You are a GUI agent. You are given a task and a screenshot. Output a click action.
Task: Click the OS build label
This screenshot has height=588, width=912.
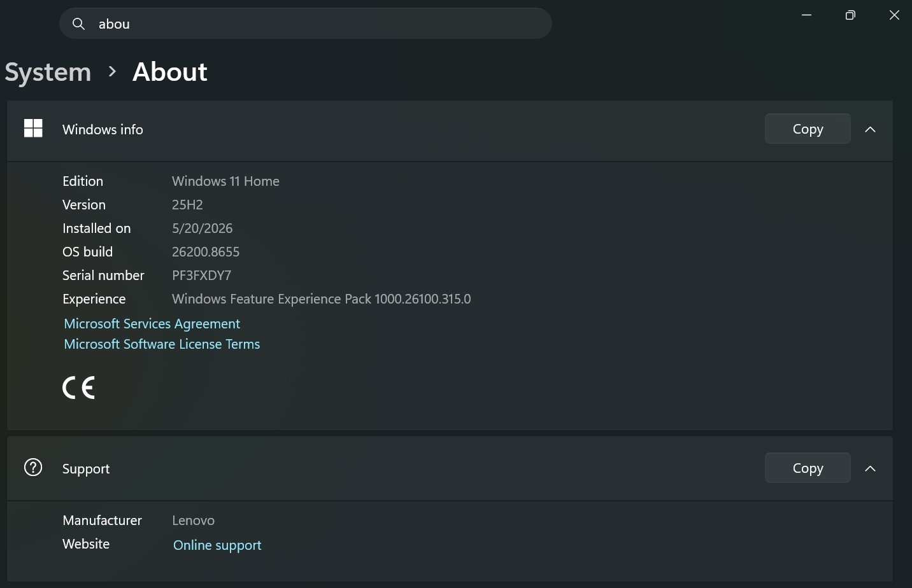pos(88,252)
